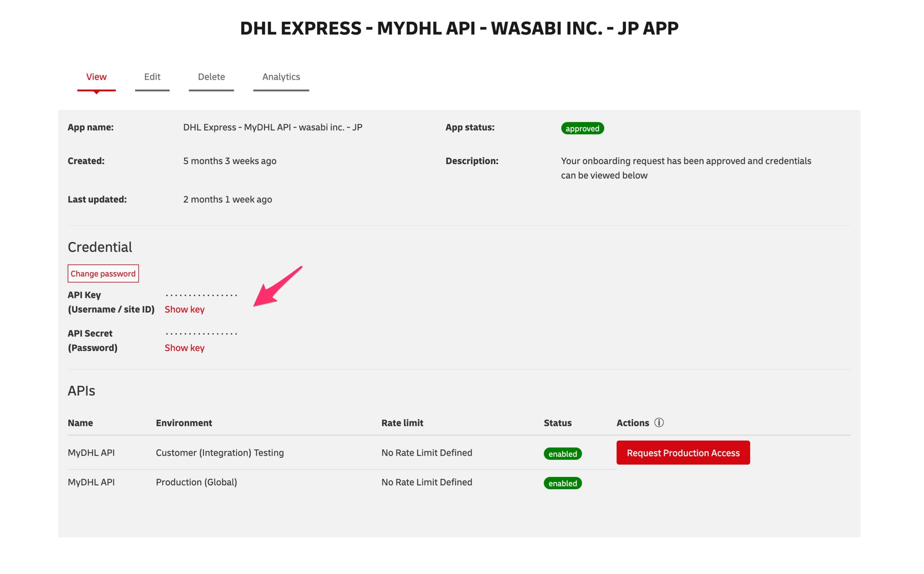
Task: Click the approved app status badge
Action: (583, 128)
